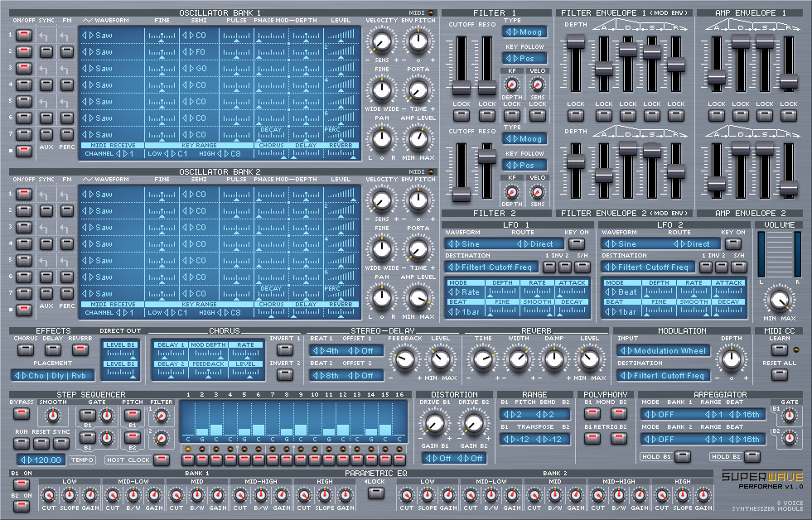Viewport: 812px width, 520px height.
Task: Click the Oscillator Bank 1 MIDI indicator light
Action: pos(432,12)
